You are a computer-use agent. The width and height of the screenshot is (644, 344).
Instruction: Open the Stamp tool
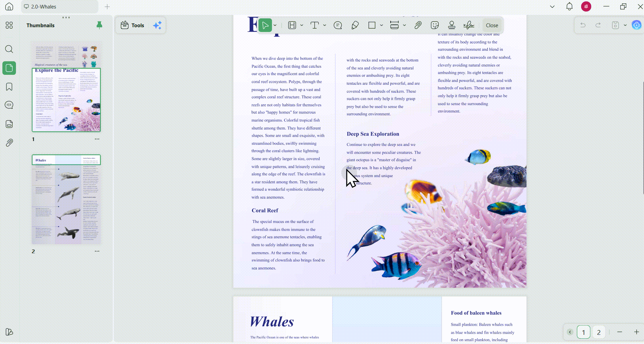pos(452,25)
